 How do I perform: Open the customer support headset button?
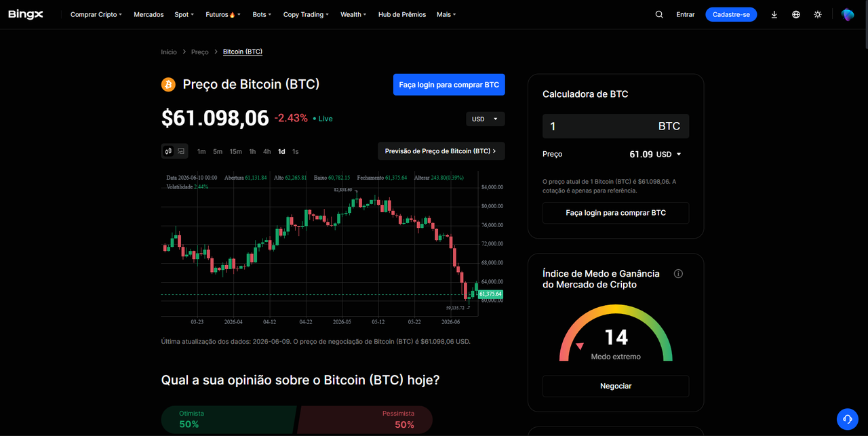(x=848, y=419)
